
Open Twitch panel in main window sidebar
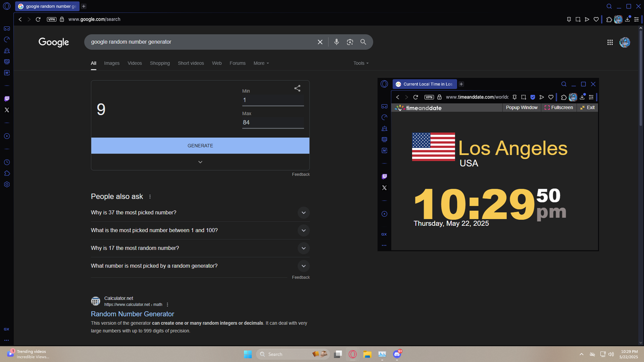click(x=7, y=99)
